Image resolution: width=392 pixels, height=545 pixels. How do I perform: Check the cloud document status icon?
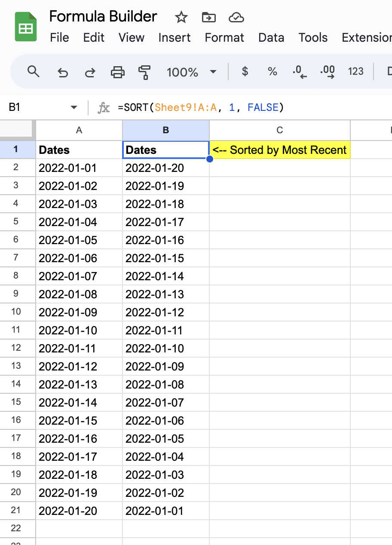click(236, 18)
